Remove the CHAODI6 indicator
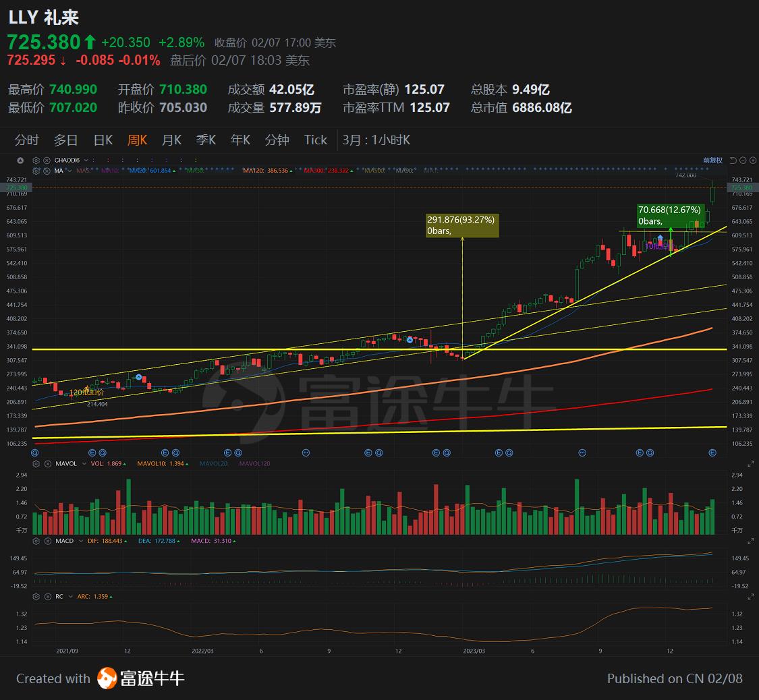Screen dimensions: 759x700 [47, 160]
